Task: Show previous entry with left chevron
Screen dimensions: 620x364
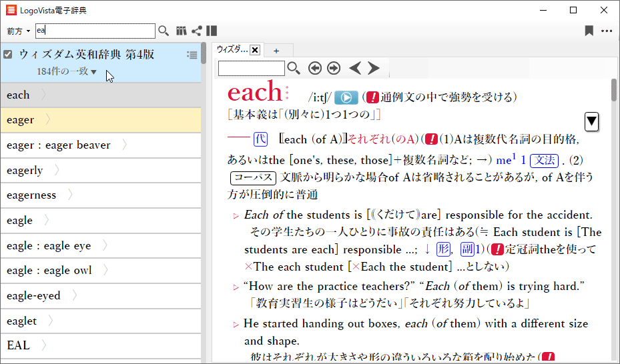Action: (355, 68)
